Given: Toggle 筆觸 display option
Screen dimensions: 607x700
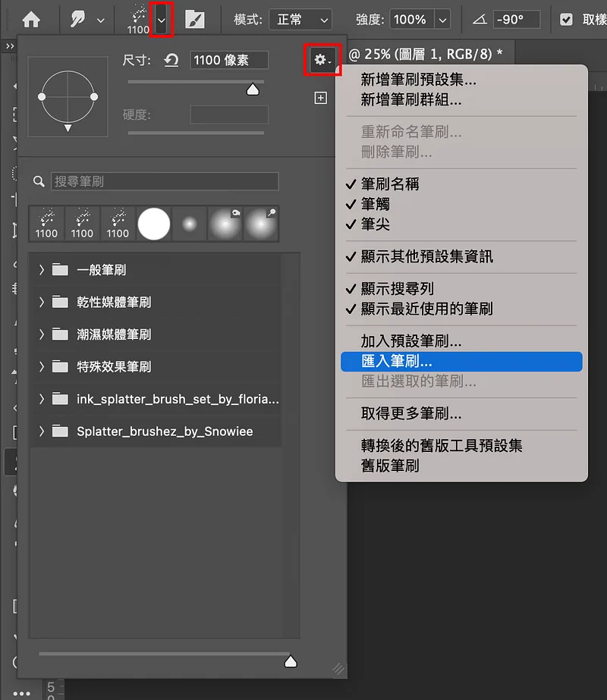Looking at the screenshot, I should point(461,204).
